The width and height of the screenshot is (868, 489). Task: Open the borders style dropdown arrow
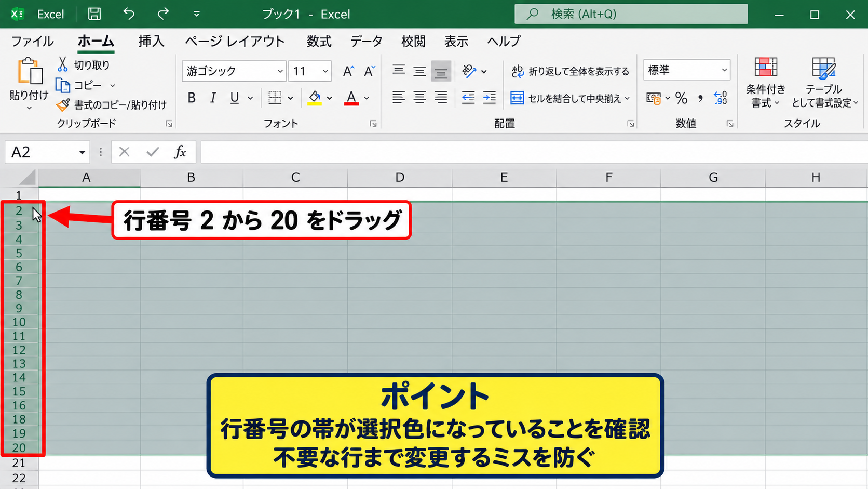pyautogui.click(x=290, y=98)
